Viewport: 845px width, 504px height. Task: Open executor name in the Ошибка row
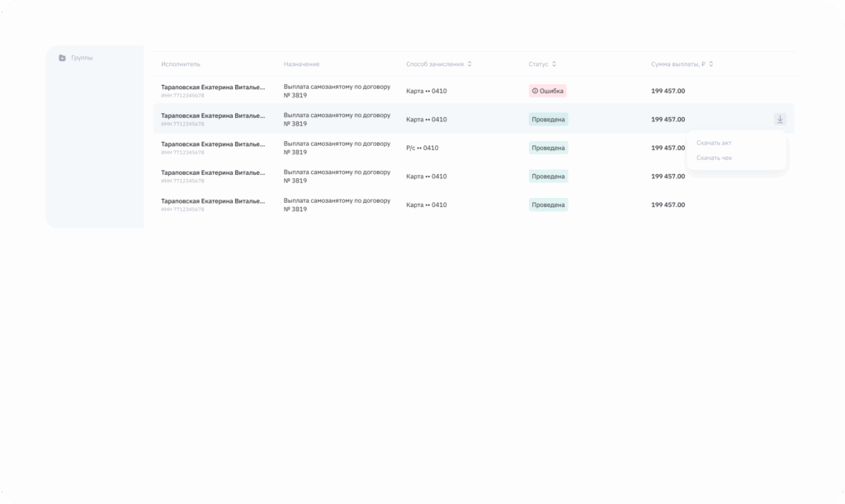(x=213, y=87)
